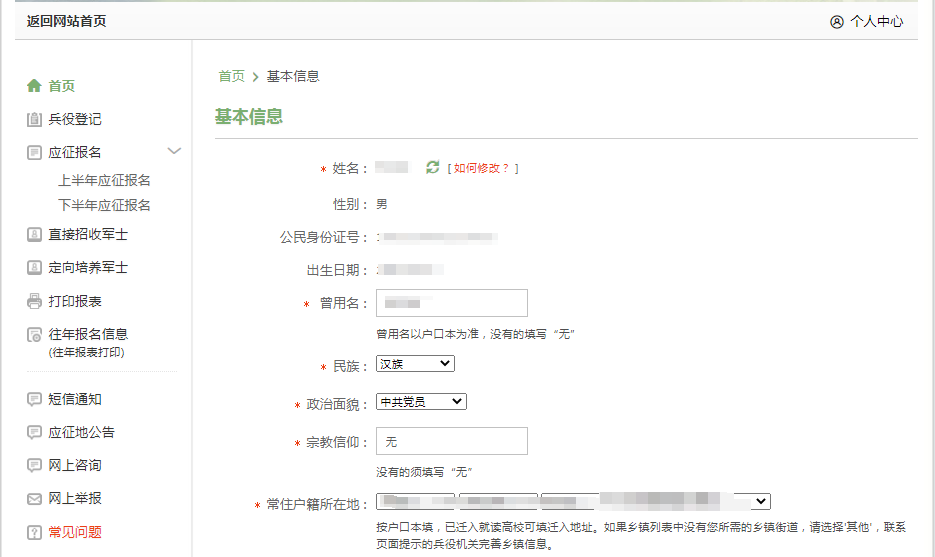Click 返回网站首页 link at top

click(x=66, y=21)
